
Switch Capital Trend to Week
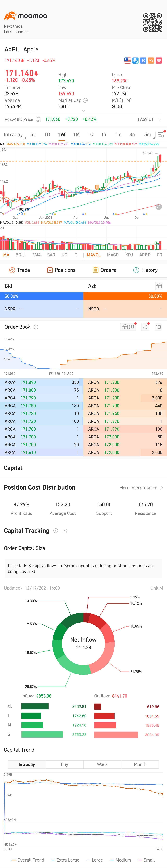point(102,764)
